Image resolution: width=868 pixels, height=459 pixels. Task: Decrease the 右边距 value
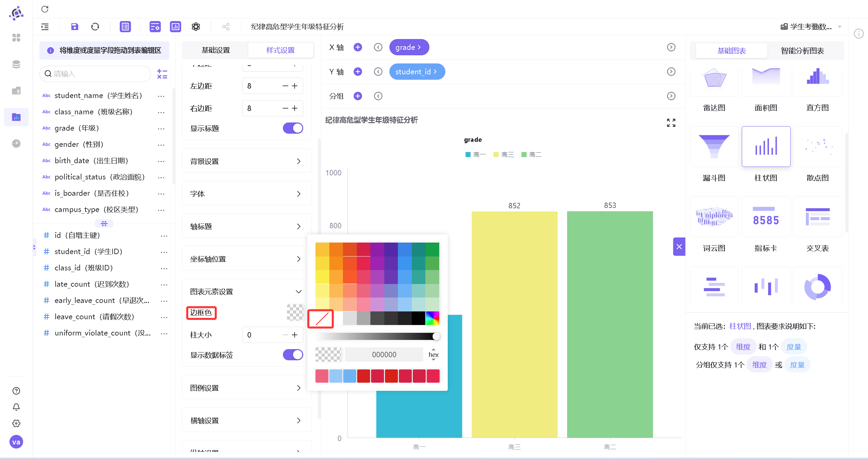pos(285,108)
